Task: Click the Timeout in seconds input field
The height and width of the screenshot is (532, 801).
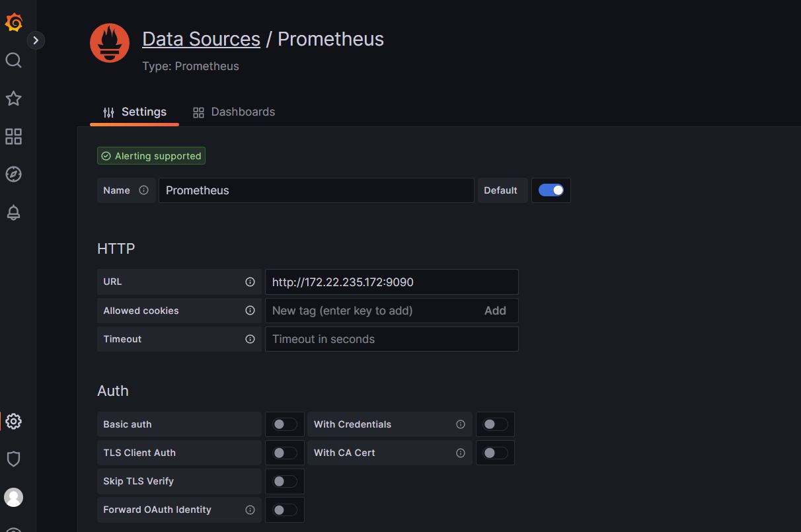Action: [391, 339]
